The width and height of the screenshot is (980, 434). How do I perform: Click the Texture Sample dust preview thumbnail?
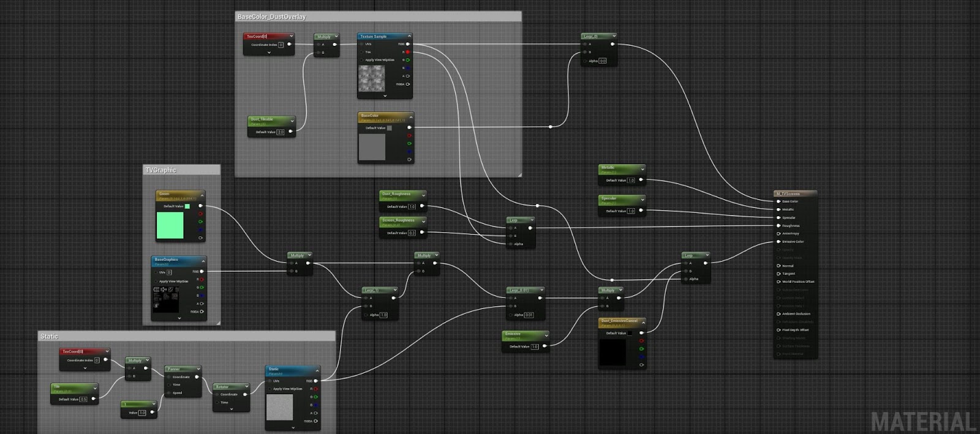(x=371, y=78)
